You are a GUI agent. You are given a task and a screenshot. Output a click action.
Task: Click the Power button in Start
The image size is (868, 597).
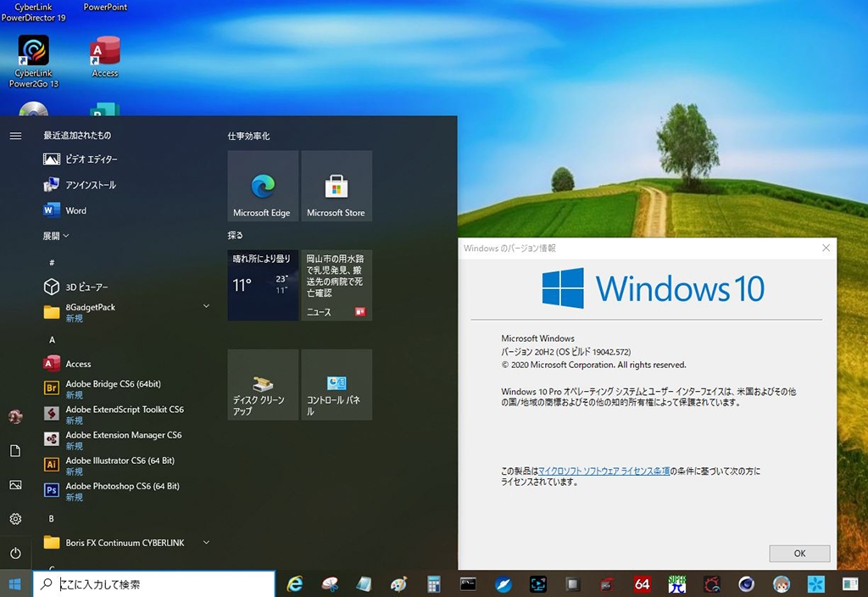[x=15, y=553]
